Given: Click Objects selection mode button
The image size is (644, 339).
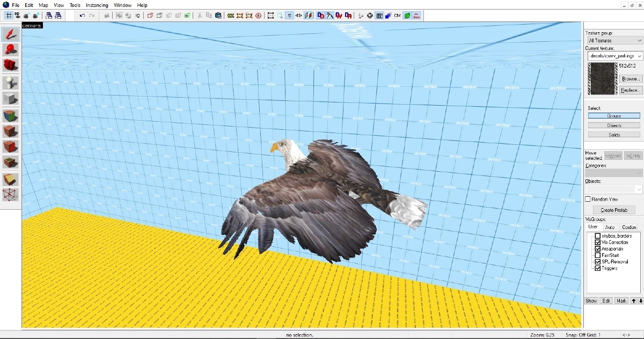Looking at the screenshot, I should (614, 125).
